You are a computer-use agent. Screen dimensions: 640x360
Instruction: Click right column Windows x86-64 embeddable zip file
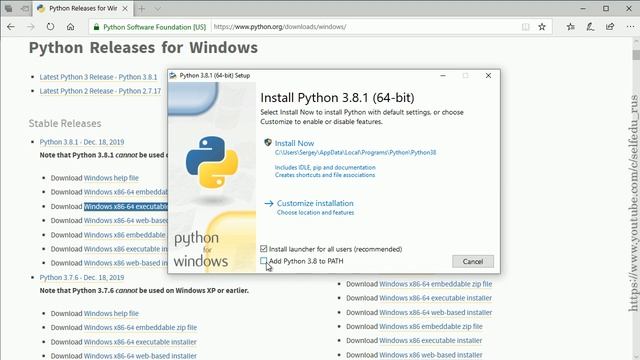pos(436,284)
